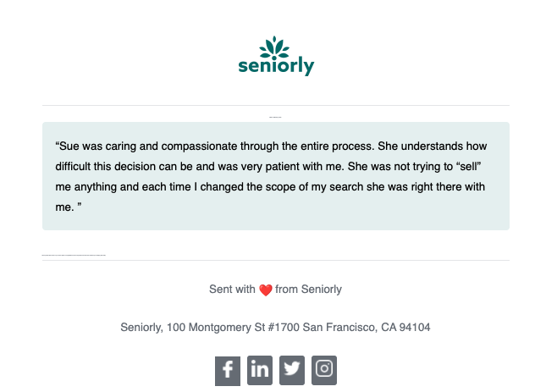Open the Seniorly LinkedIn icon

click(260, 370)
